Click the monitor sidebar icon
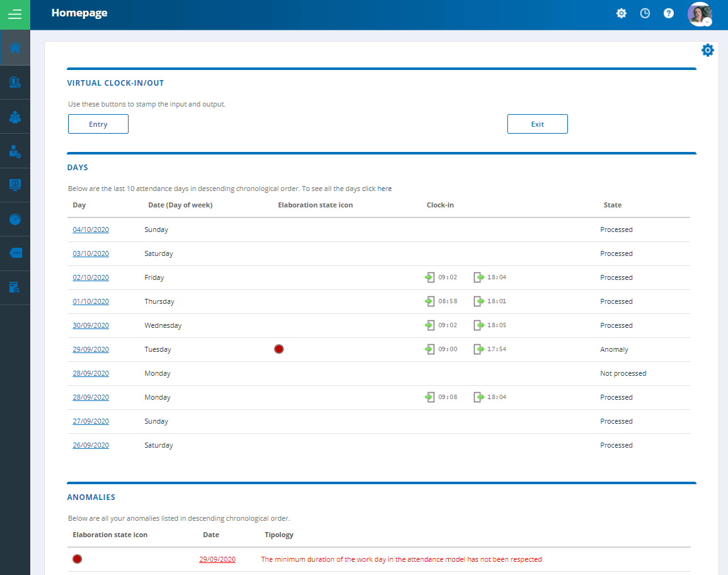The width and height of the screenshot is (728, 575). (15, 185)
